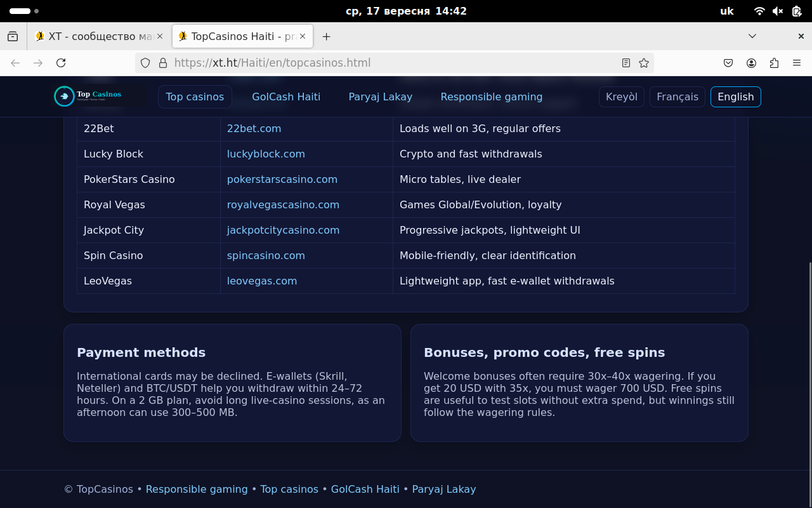Click 'Bonuses, promo codes, free spins' heading
The width and height of the screenshot is (812, 508).
(x=544, y=352)
